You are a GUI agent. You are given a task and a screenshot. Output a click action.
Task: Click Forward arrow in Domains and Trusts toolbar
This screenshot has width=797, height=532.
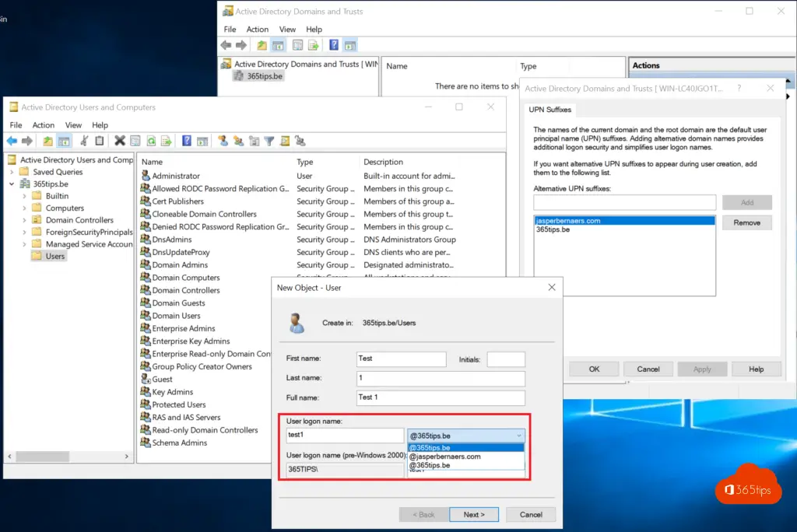(x=241, y=45)
